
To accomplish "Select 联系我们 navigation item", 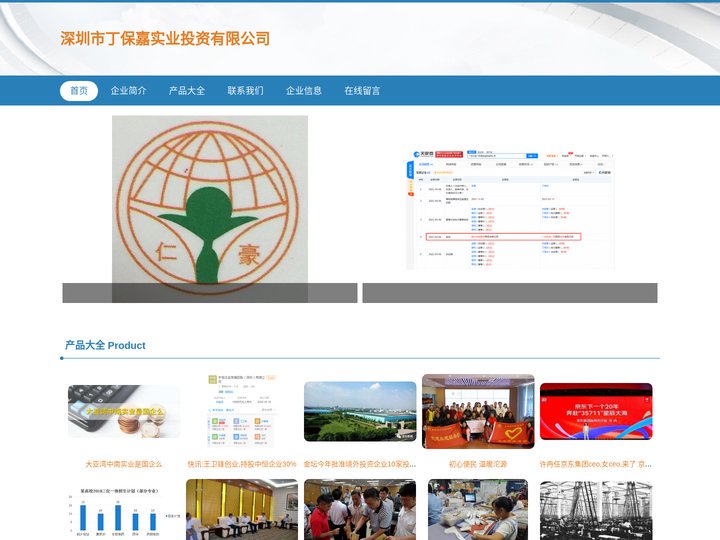I will [x=246, y=91].
